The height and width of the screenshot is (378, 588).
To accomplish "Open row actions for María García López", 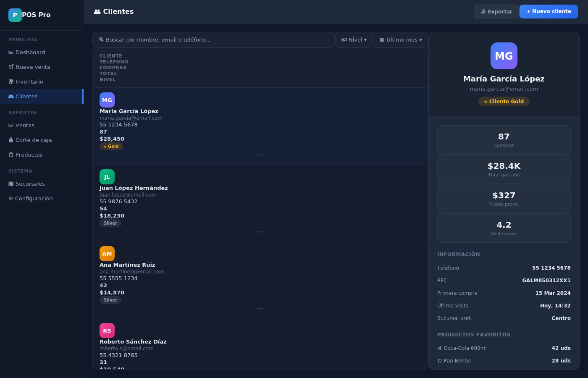I will [260, 155].
